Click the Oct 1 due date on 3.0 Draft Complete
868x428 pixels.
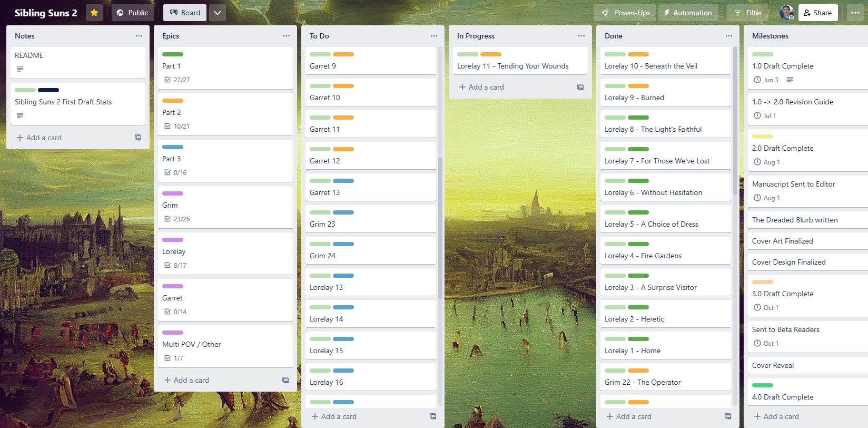pos(766,308)
